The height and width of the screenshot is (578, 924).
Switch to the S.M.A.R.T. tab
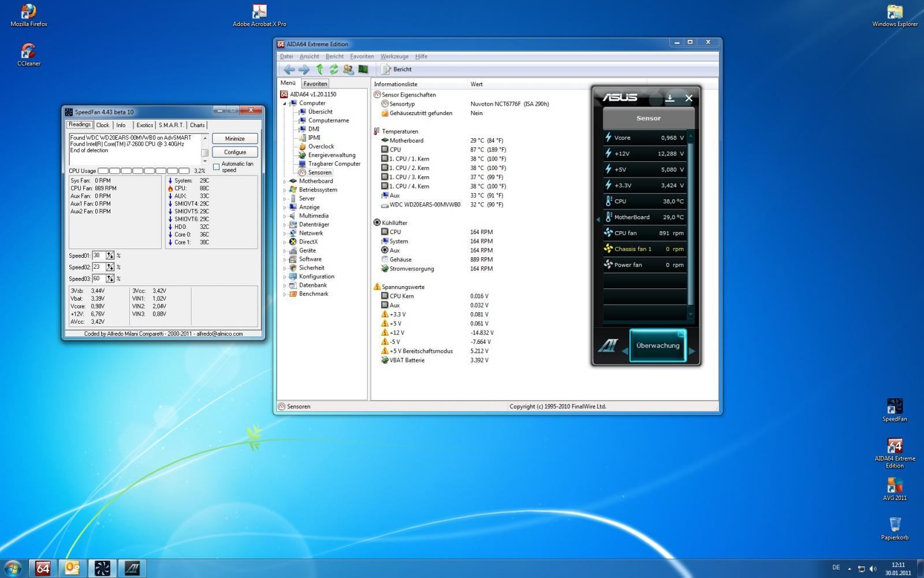point(171,125)
